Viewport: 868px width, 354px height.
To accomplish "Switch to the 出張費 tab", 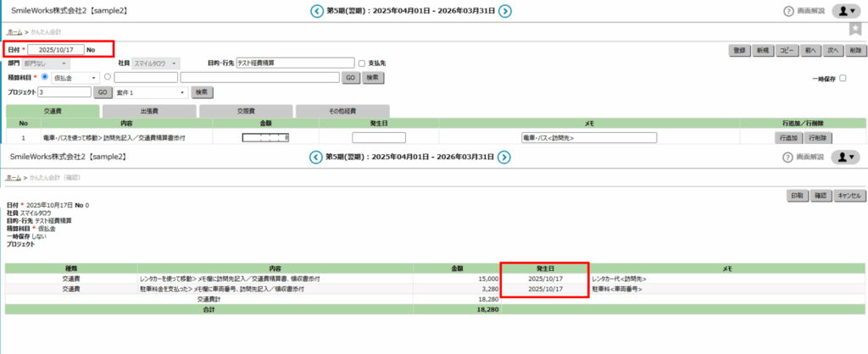I will [x=149, y=111].
